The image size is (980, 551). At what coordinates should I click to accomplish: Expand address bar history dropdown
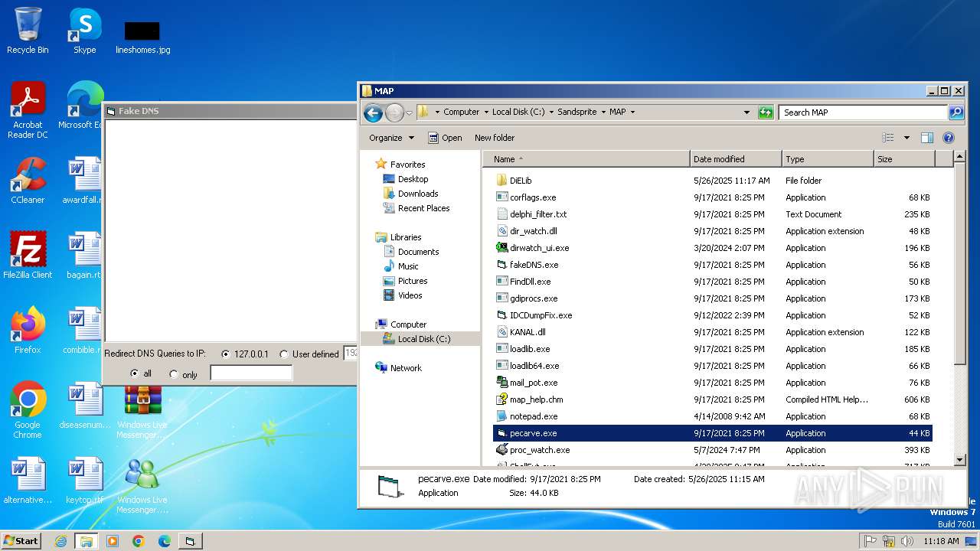(746, 112)
